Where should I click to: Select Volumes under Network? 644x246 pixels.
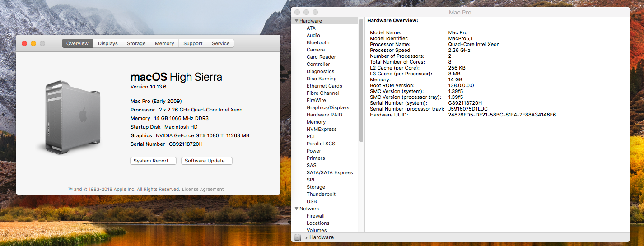point(317,230)
